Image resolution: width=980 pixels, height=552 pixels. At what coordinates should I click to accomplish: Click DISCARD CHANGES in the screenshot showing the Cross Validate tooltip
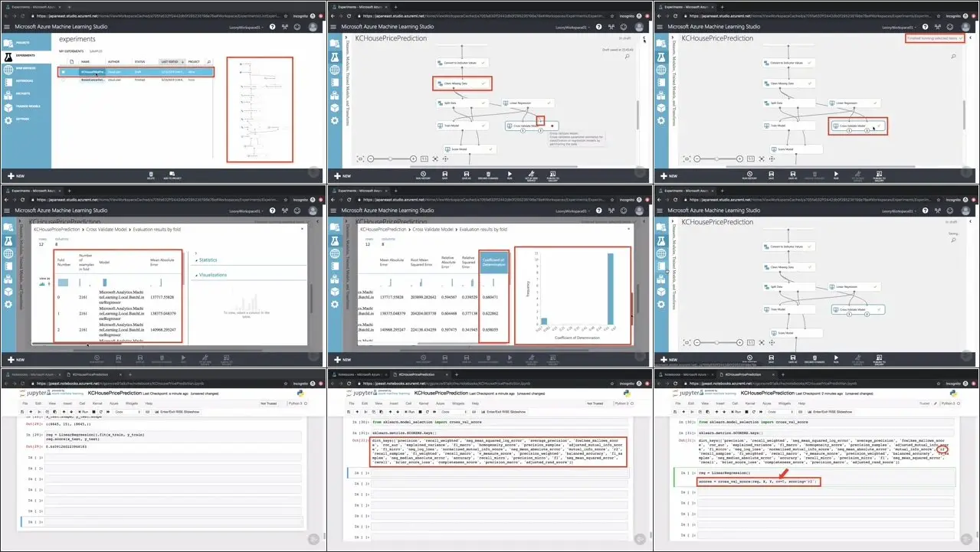(488, 175)
